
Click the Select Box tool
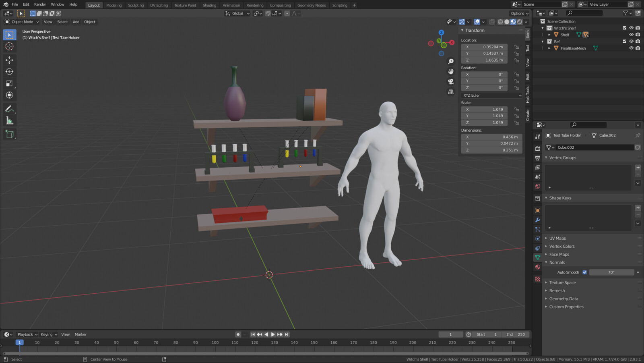(x=9, y=35)
